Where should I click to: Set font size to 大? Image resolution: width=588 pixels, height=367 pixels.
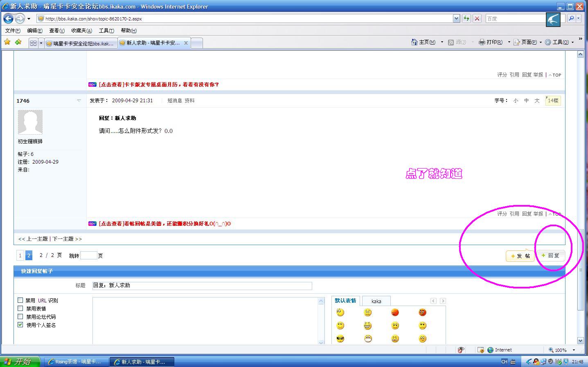click(x=537, y=101)
